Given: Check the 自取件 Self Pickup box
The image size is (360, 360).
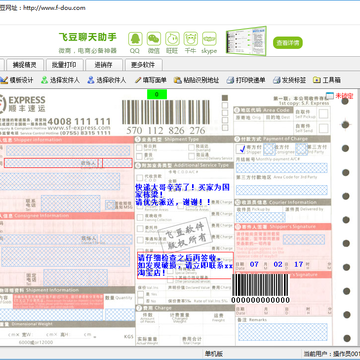Looking at the screenshot, I should point(323,114).
